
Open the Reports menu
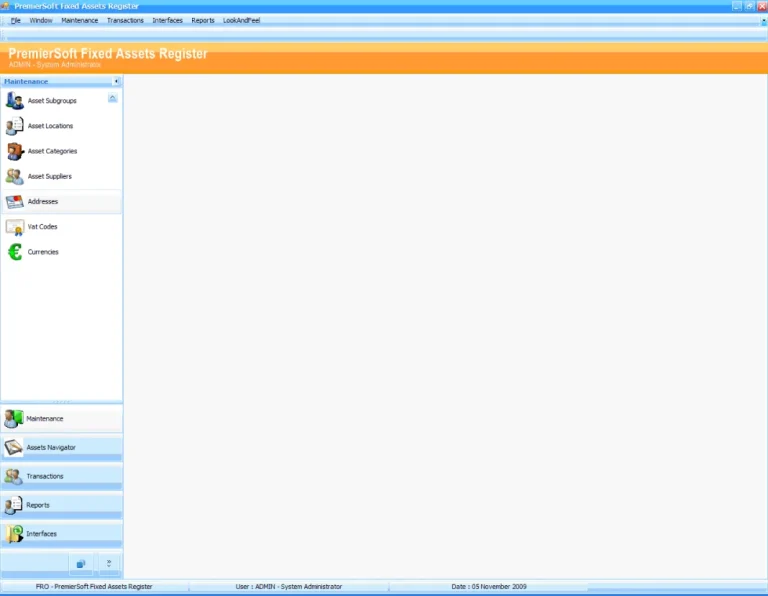click(203, 21)
